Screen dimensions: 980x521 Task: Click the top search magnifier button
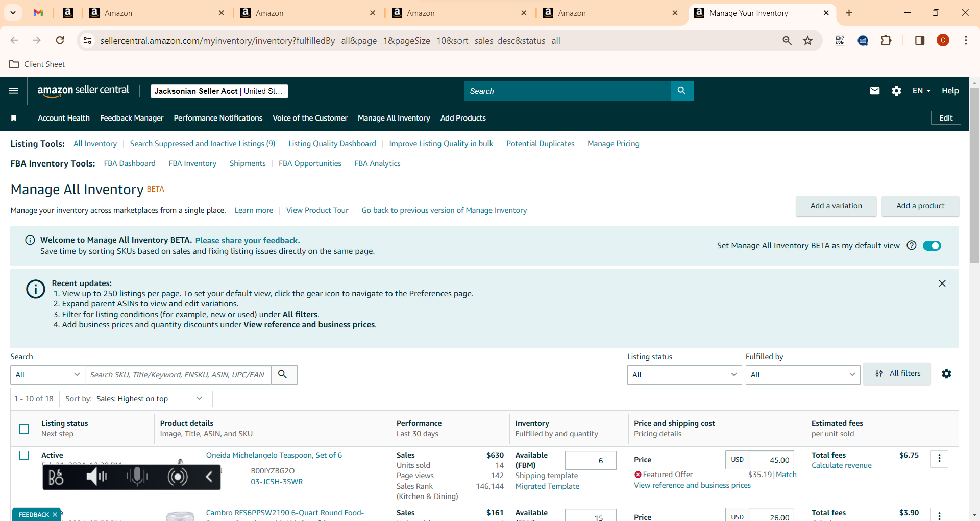click(681, 91)
